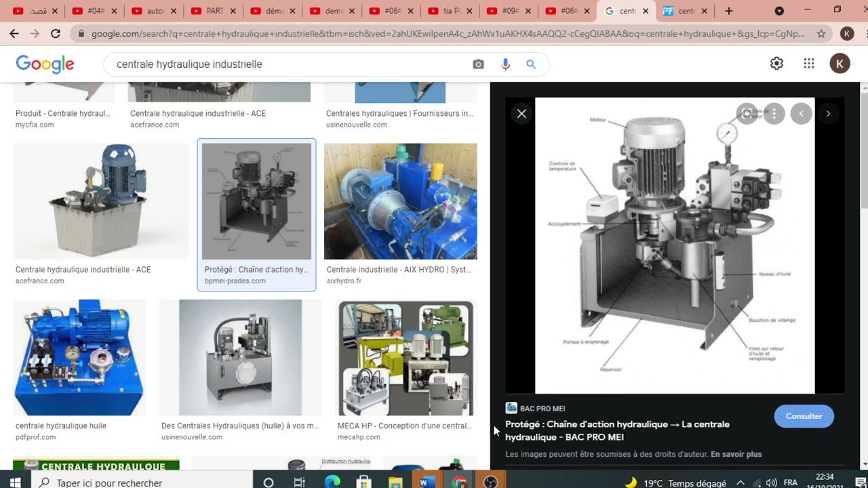Reload the current page

(x=56, y=33)
